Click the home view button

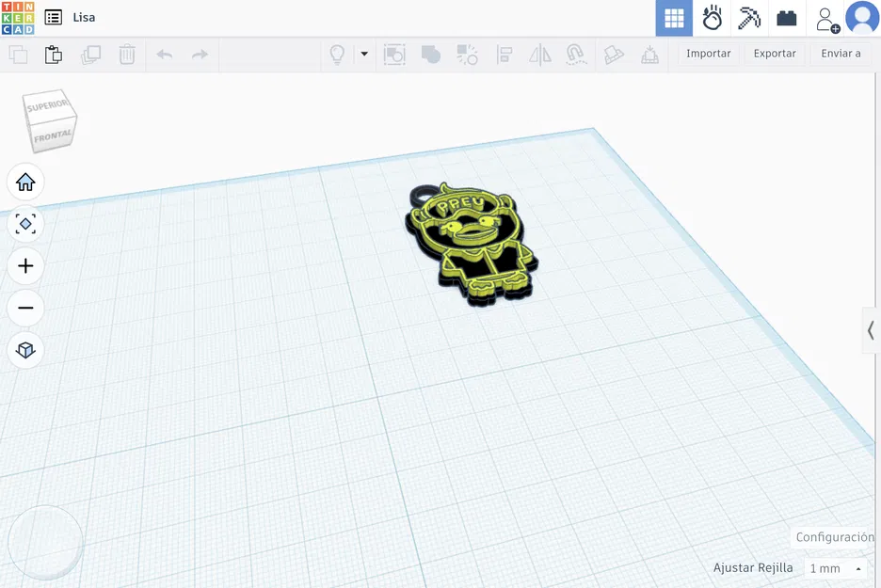point(25,182)
